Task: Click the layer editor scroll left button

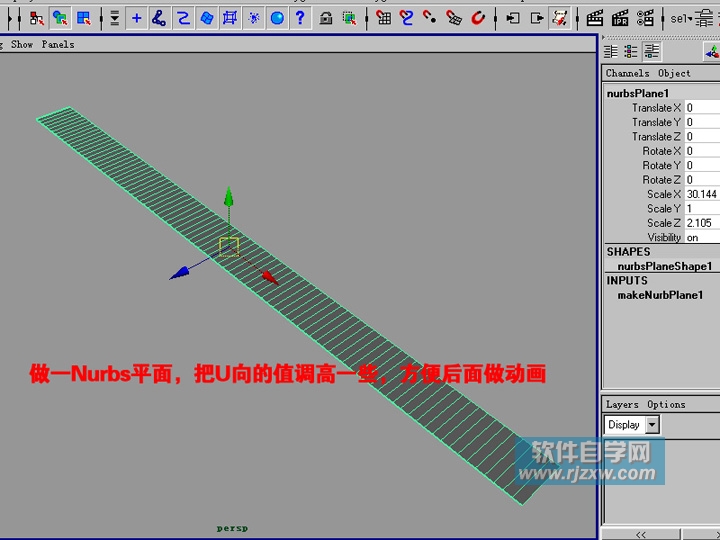Action: point(641,534)
